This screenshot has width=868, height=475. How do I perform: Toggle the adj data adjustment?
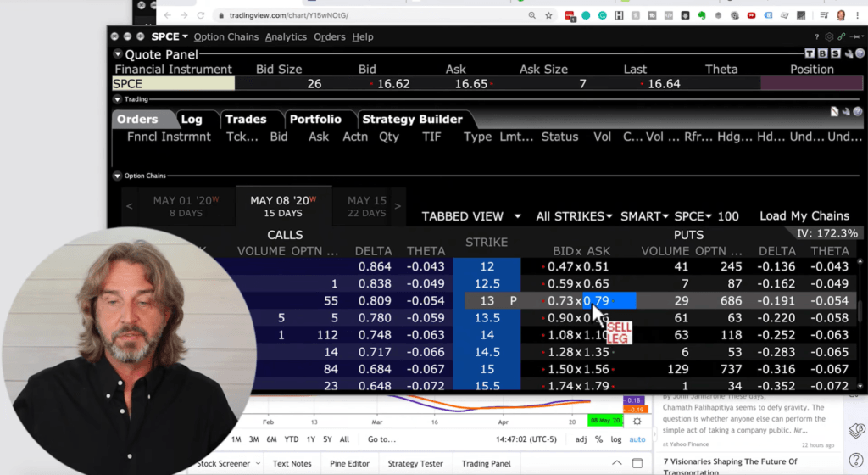(581, 439)
